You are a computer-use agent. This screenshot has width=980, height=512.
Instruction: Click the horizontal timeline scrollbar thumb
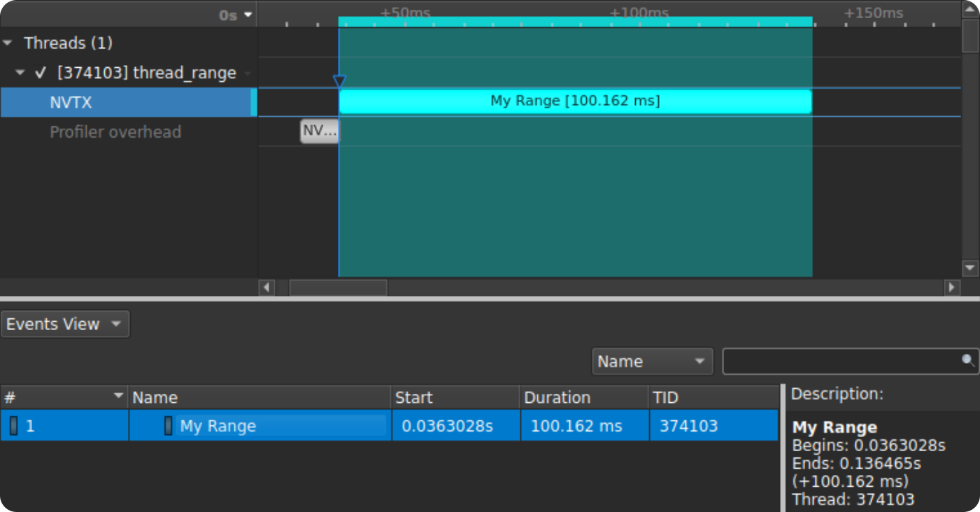(x=338, y=287)
